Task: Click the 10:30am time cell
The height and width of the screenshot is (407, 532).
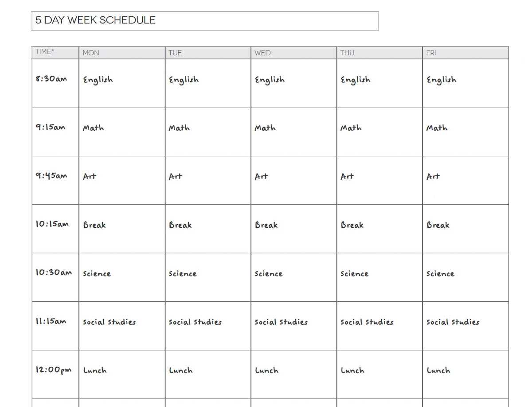Action: tap(55, 277)
